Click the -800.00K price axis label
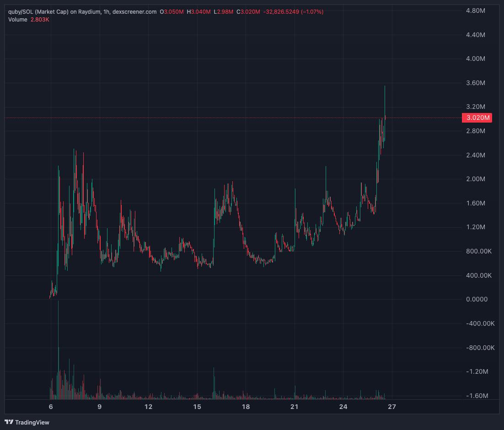504x430 pixels. point(480,348)
